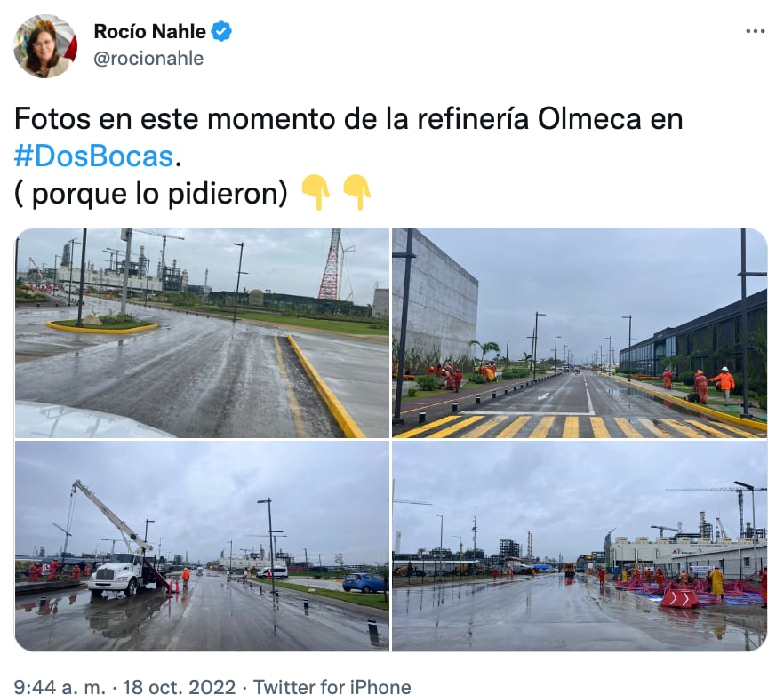Open the #DosBocas hashtag link
This screenshot has height=695, width=784.
pos(93,156)
